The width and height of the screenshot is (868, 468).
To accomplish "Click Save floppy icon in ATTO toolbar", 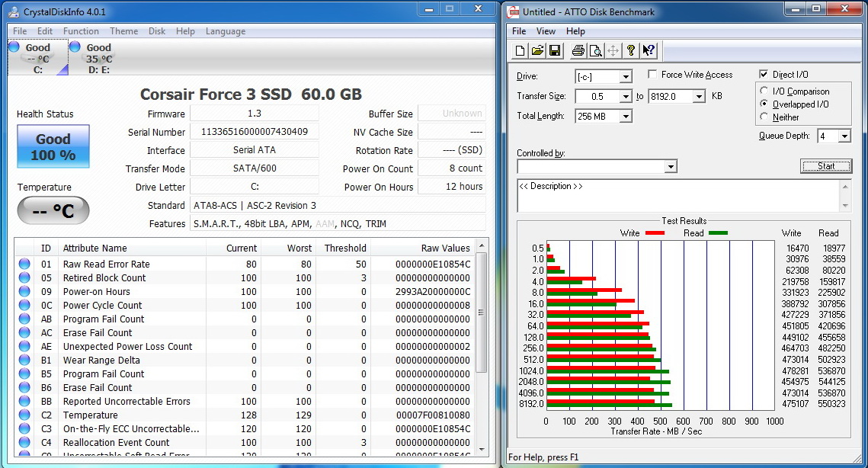I will pyautogui.click(x=554, y=51).
